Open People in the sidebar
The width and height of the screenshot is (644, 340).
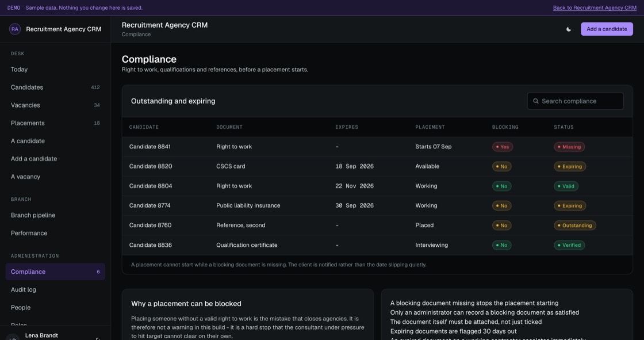(55, 308)
